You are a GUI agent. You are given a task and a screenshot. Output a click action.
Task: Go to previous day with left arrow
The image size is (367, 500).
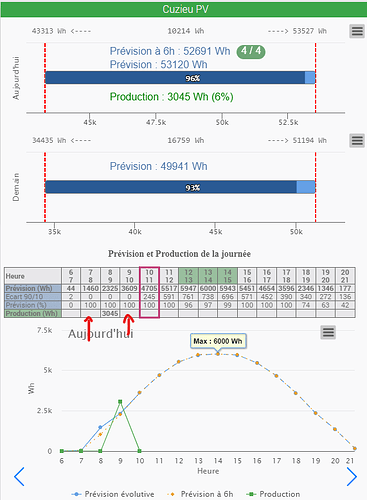(x=19, y=477)
